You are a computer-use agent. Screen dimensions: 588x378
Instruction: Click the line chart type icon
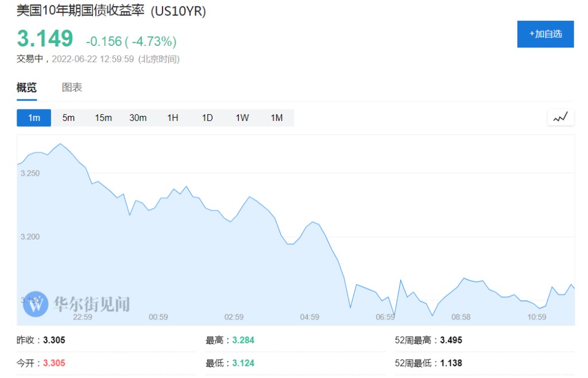[560, 118]
